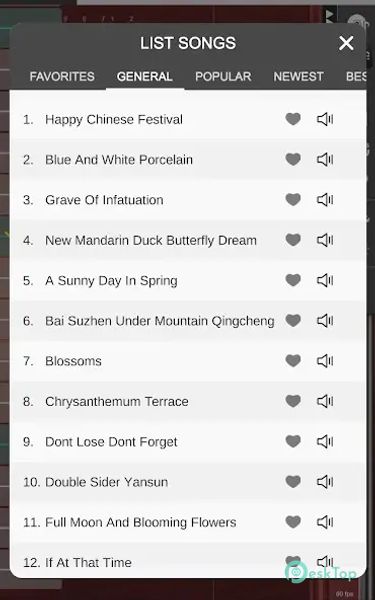Select the Newest tab
Image resolution: width=375 pixels, height=600 pixels.
pyautogui.click(x=298, y=77)
